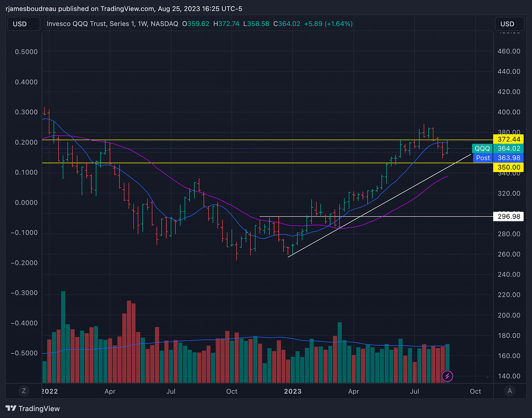Click the 2023 label on time axis
This screenshot has width=532, height=418.
pos(293,391)
